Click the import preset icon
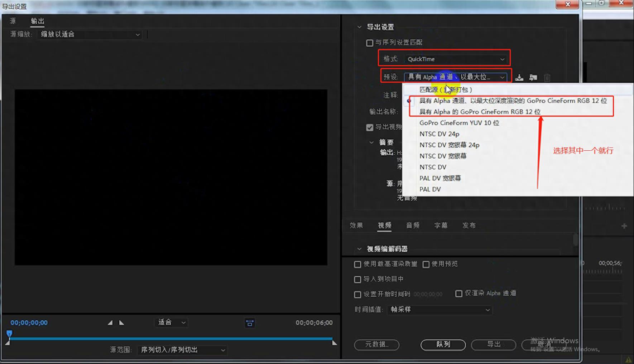 [x=533, y=78]
